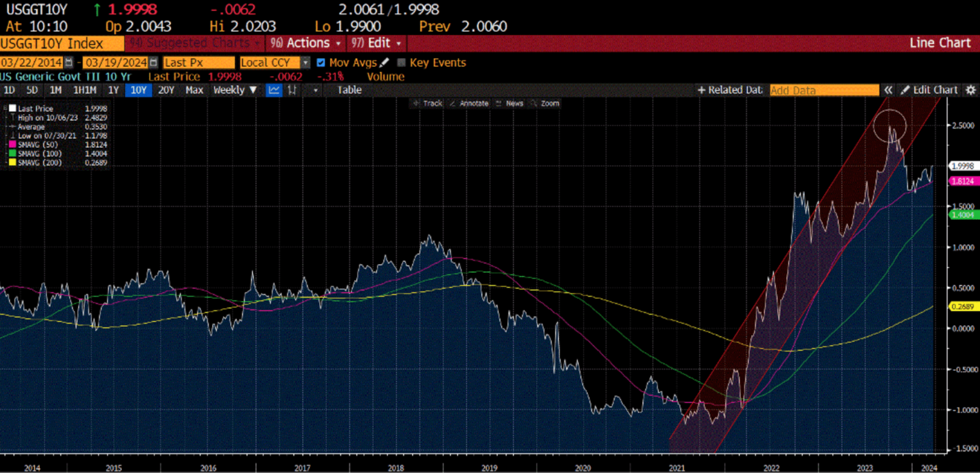Expand the chart type dropdown arrow

coord(315,90)
